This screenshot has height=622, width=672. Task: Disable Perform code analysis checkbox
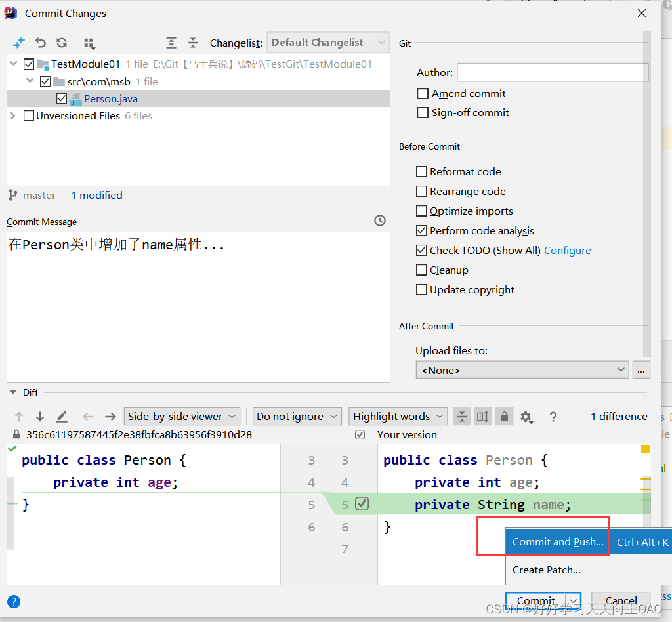click(x=421, y=230)
